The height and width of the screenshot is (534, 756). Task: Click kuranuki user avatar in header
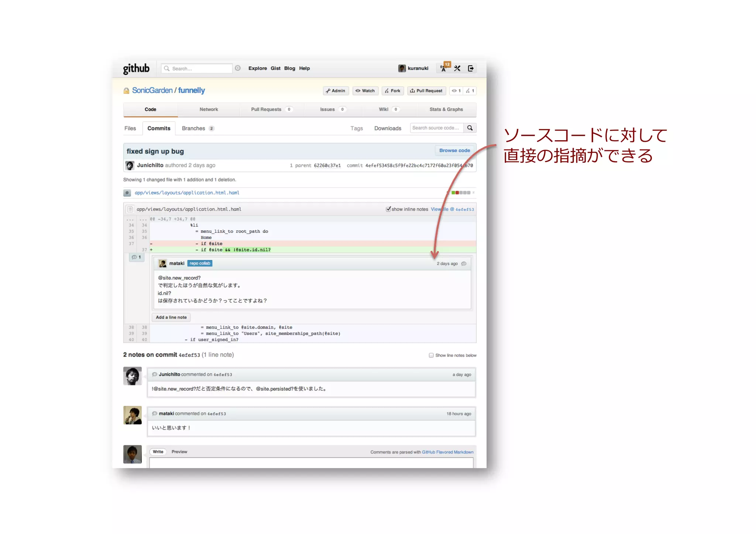402,68
